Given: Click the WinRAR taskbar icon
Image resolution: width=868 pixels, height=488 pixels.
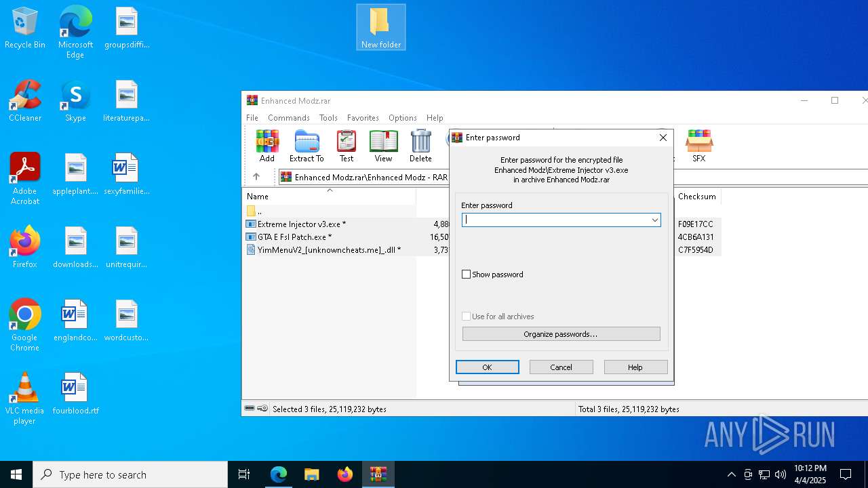Looking at the screenshot, I should pyautogui.click(x=378, y=474).
